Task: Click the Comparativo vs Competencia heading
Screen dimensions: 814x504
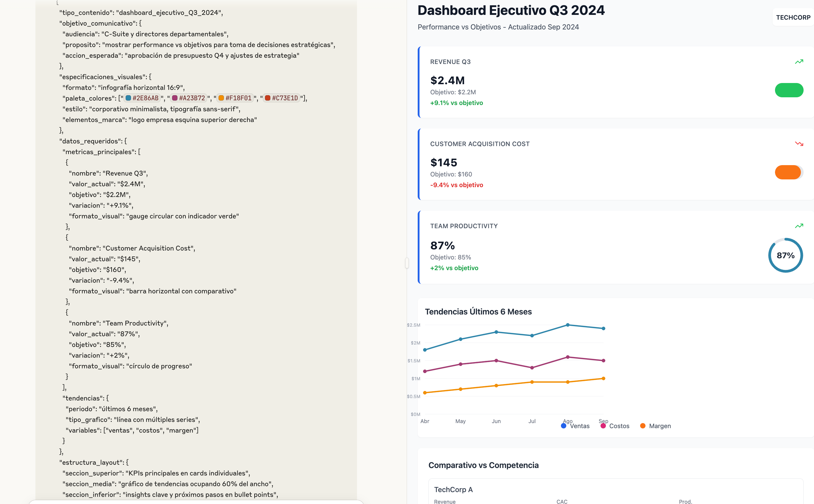Action: 483,465
